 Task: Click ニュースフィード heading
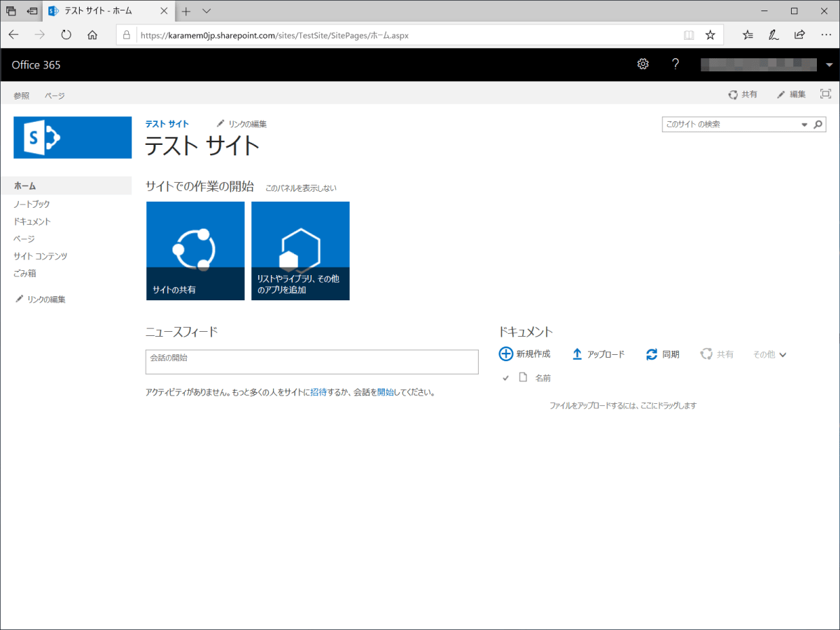181,332
